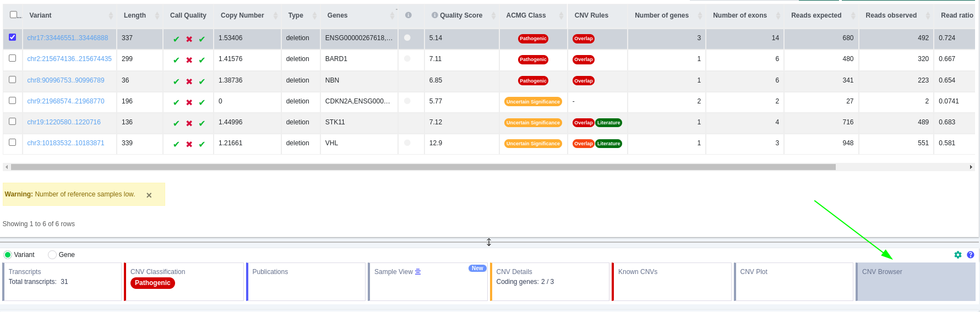
Task: Click the scrollbar left arrow
Action: [7, 167]
